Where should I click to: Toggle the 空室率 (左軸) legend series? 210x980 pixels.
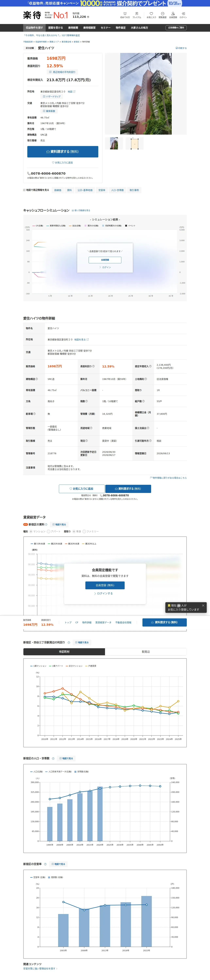[x=38, y=877]
